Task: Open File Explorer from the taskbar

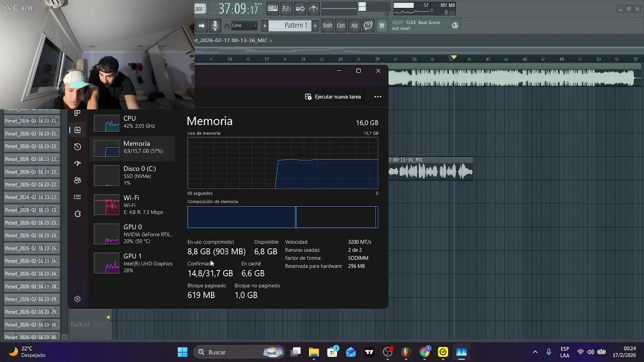Action: [x=314, y=352]
